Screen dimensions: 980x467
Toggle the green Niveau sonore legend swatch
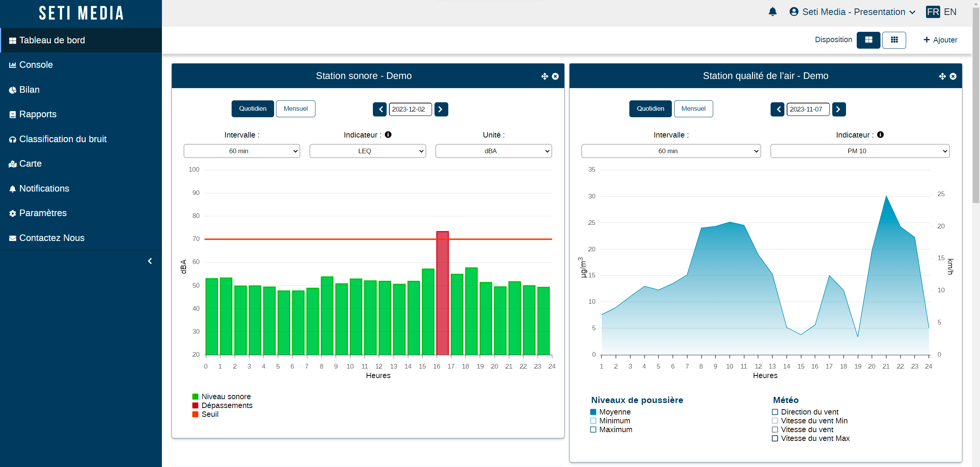pos(195,397)
